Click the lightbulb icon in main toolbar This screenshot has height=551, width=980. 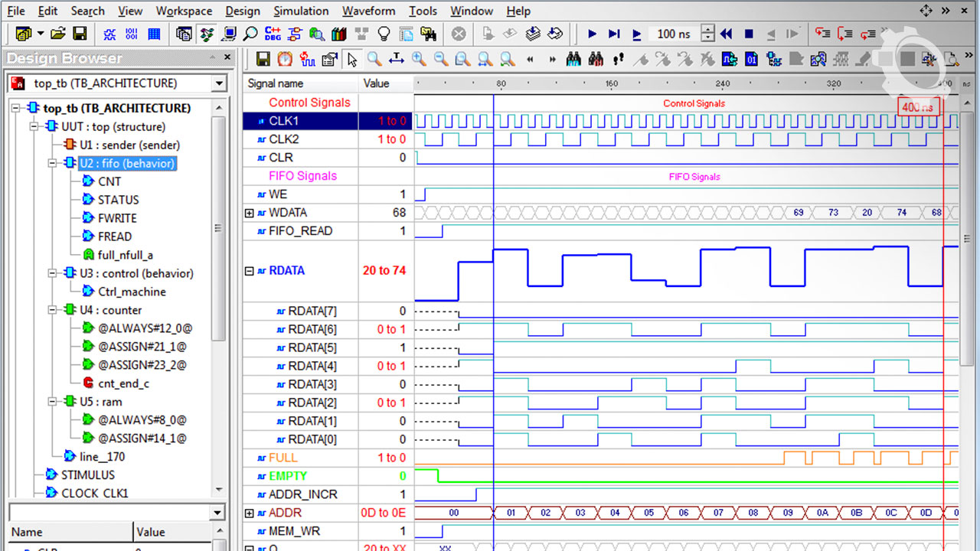click(384, 34)
